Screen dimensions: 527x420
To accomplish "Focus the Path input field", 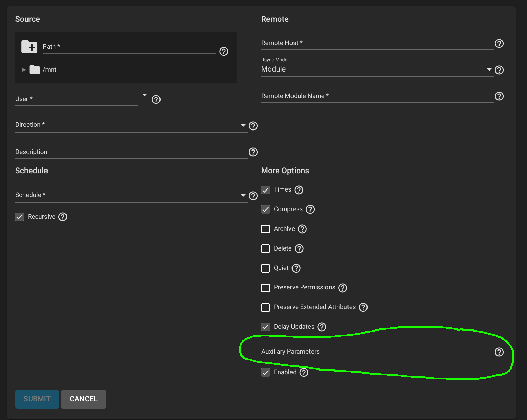I will point(129,47).
